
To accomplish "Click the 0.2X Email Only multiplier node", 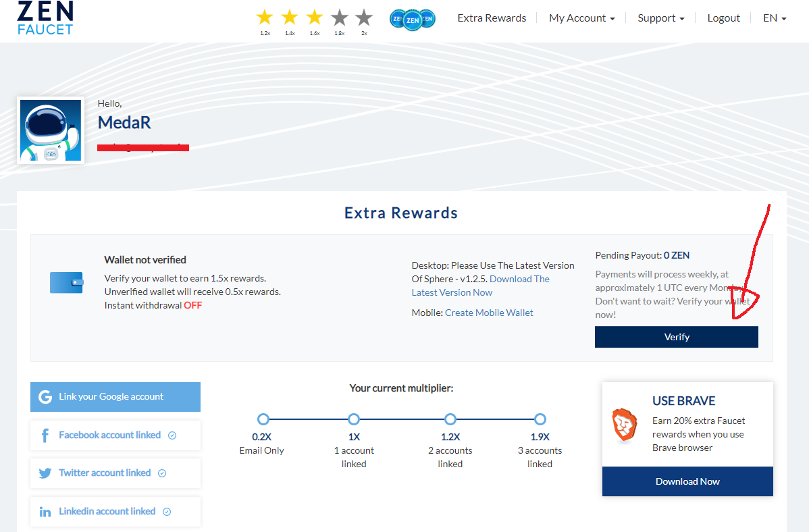I will pos(263,419).
